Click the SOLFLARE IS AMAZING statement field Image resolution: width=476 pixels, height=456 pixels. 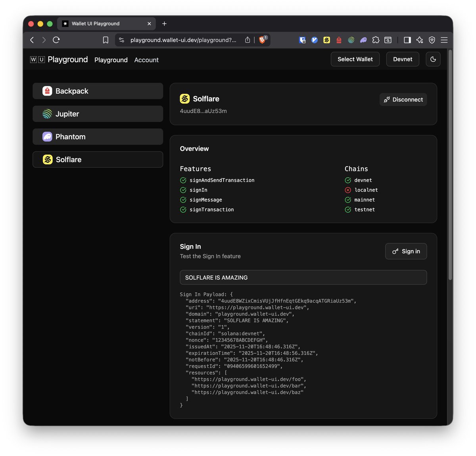[x=303, y=278]
